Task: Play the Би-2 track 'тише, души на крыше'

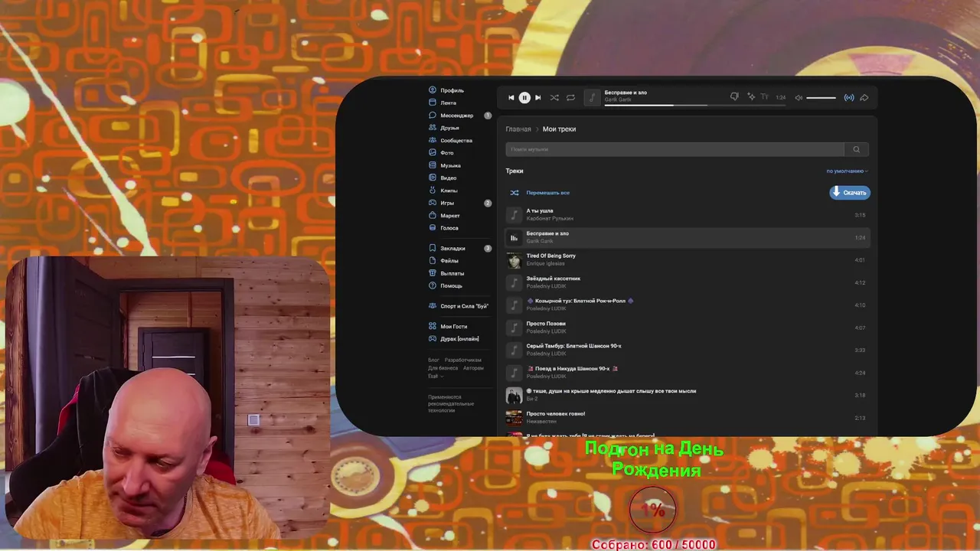Action: coord(687,395)
